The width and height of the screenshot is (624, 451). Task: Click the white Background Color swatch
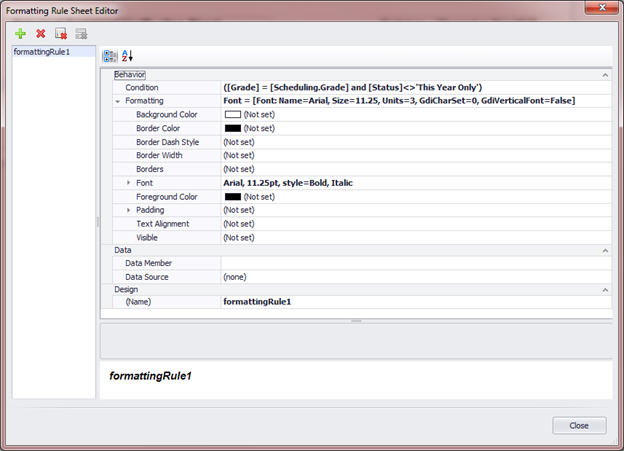point(232,115)
